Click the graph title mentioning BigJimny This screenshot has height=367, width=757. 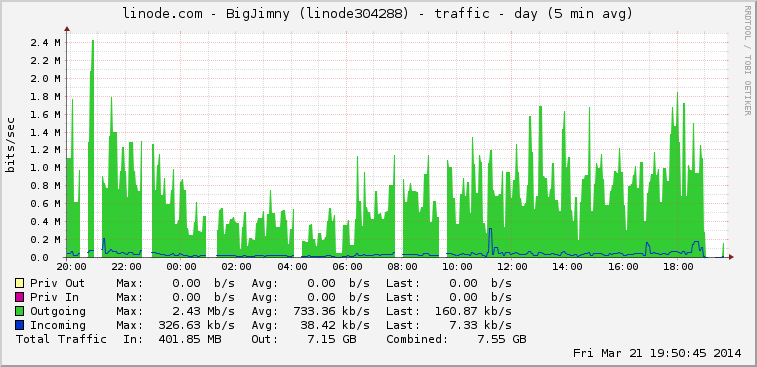[378, 14]
